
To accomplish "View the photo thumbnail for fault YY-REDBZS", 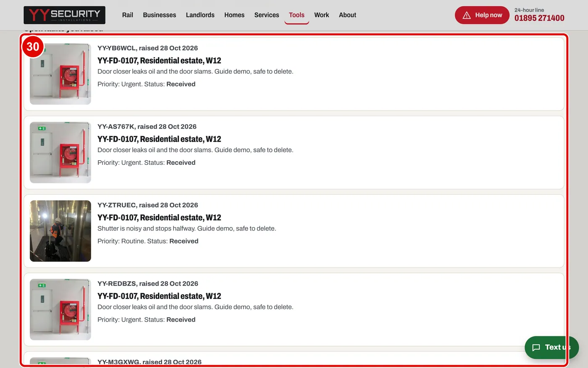I will click(60, 310).
